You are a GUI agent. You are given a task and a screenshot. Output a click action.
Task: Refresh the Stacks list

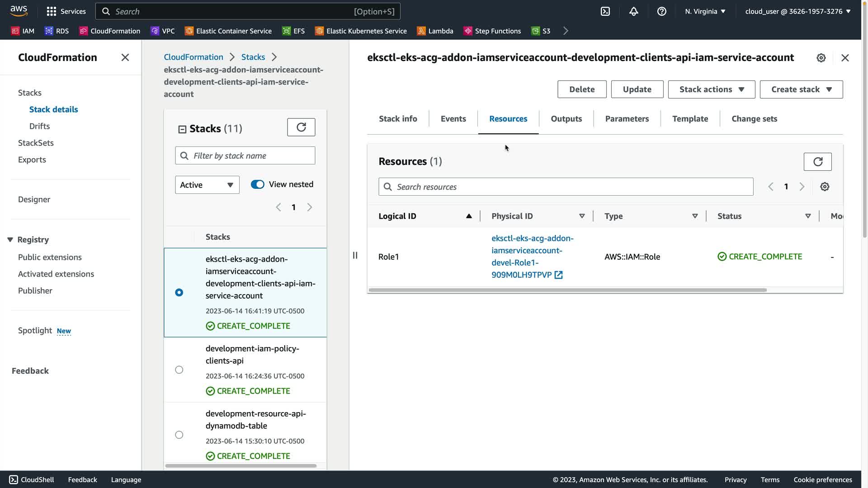pyautogui.click(x=301, y=127)
